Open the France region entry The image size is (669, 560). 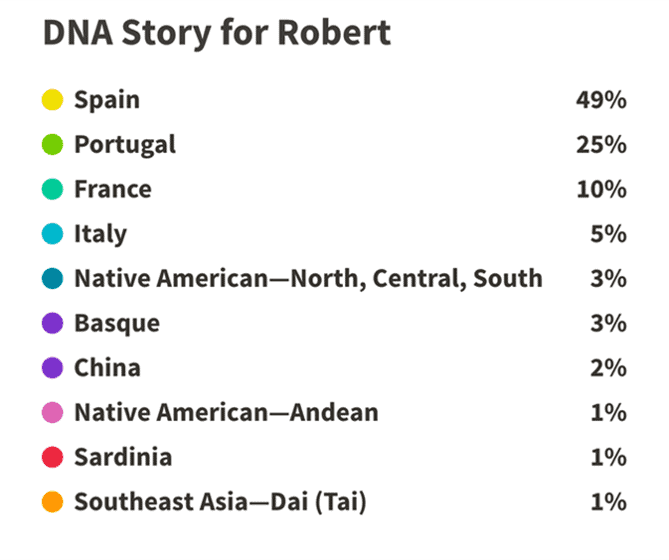(113, 189)
